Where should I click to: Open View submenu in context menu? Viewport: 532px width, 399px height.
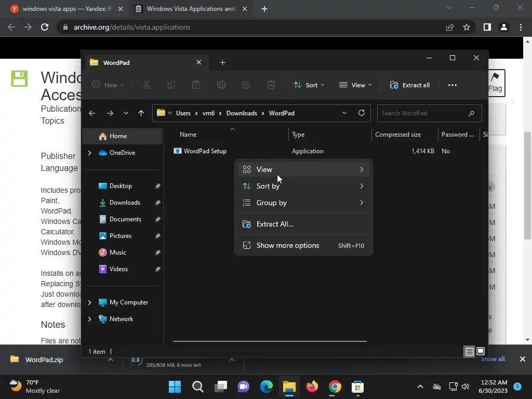pos(303,169)
